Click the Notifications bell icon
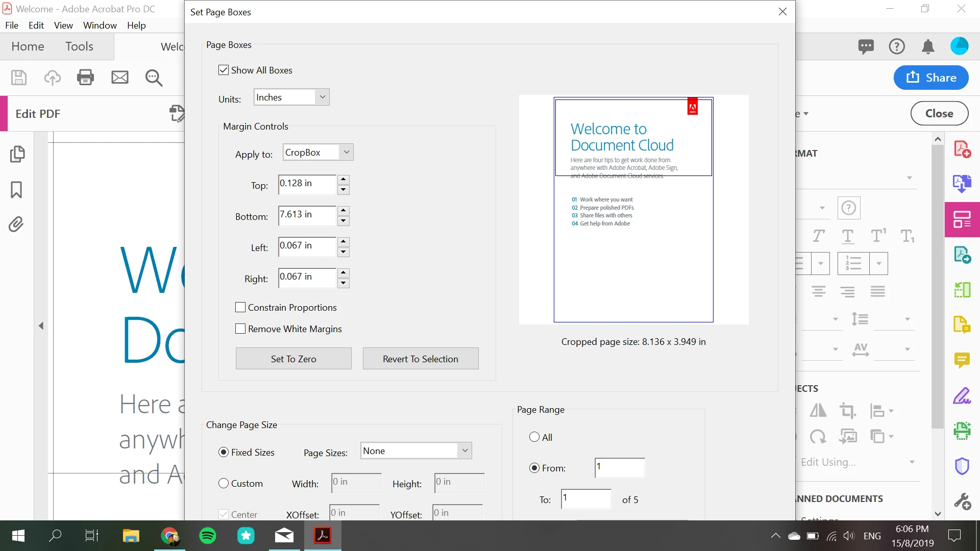Screen dimensions: 980x551 point(928,46)
